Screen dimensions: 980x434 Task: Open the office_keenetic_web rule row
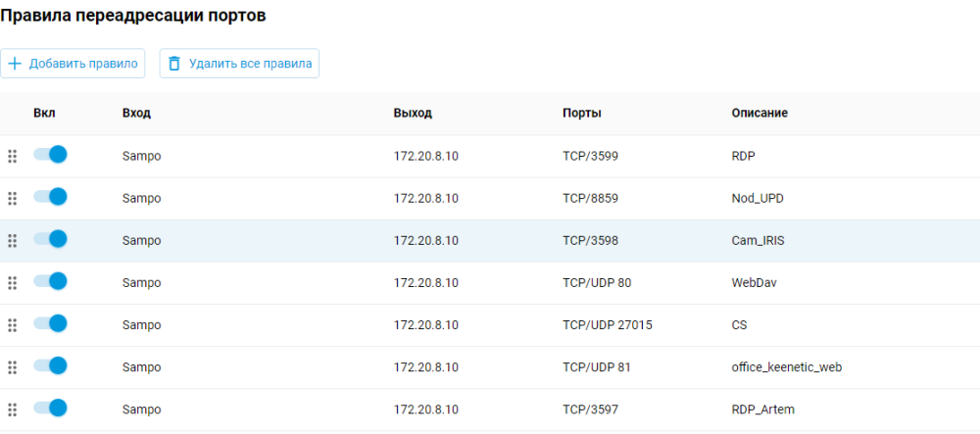tap(787, 367)
